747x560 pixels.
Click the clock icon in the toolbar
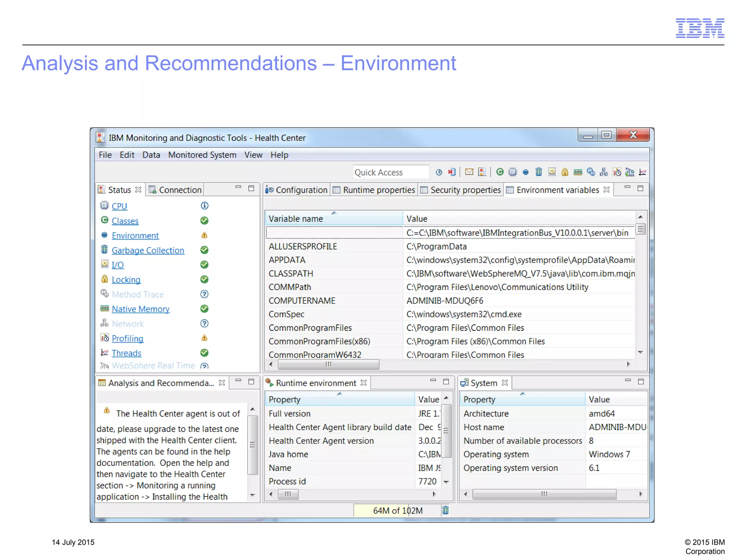pos(439,172)
